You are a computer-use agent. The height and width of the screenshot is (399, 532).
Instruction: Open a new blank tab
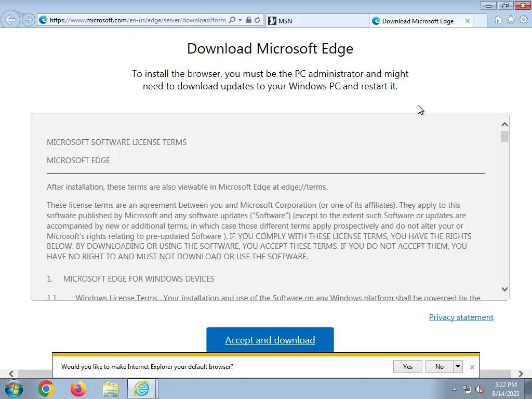[480, 21]
